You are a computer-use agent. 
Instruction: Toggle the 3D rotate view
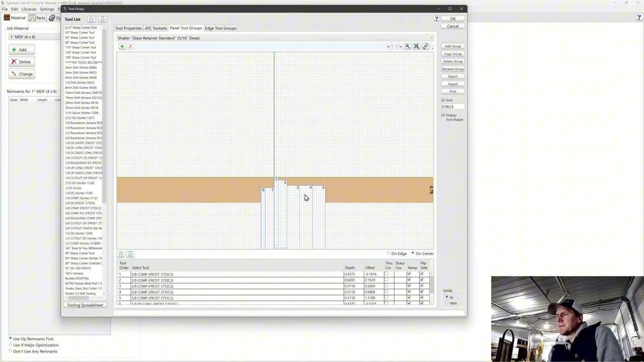tap(426, 46)
